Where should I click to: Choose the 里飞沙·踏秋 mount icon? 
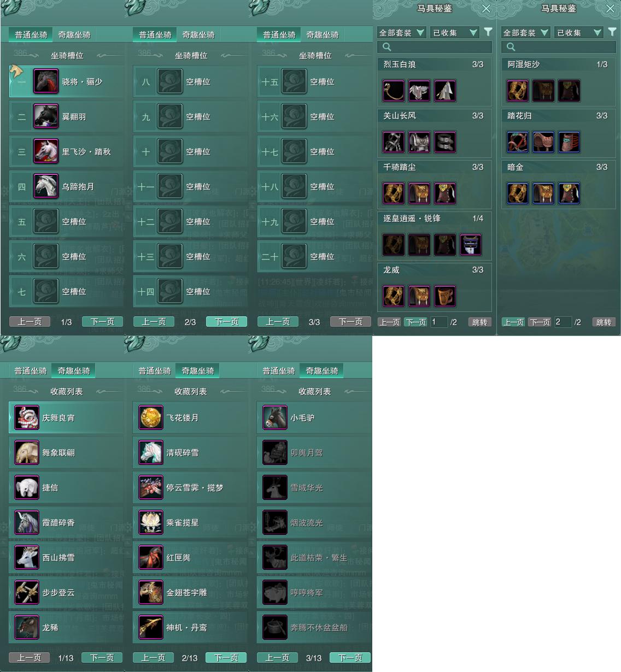[x=46, y=151]
